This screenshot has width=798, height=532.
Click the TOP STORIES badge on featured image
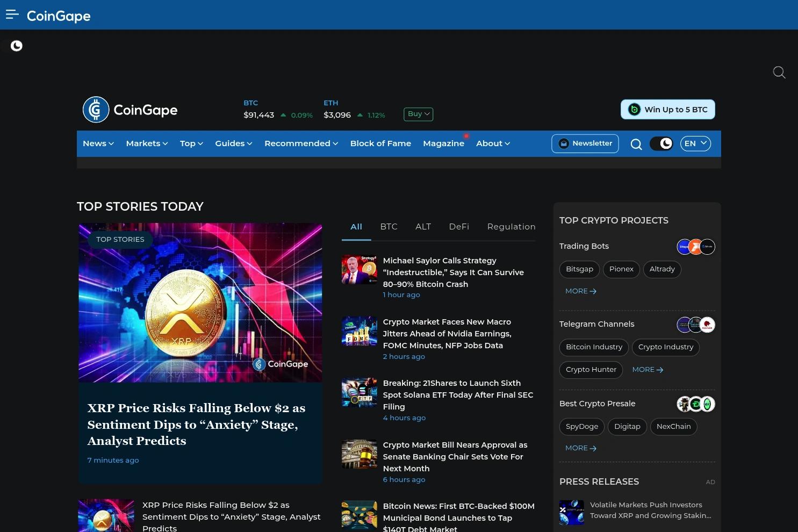[x=120, y=240]
